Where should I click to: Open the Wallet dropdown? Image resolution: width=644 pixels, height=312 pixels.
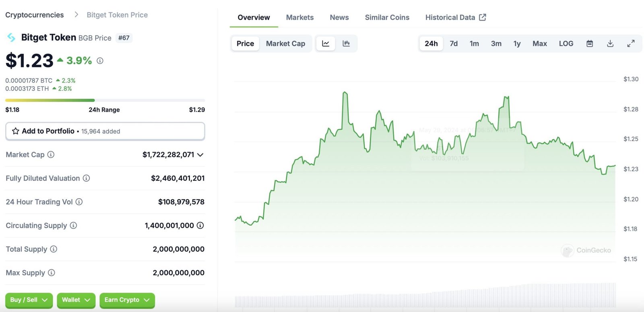click(x=76, y=300)
